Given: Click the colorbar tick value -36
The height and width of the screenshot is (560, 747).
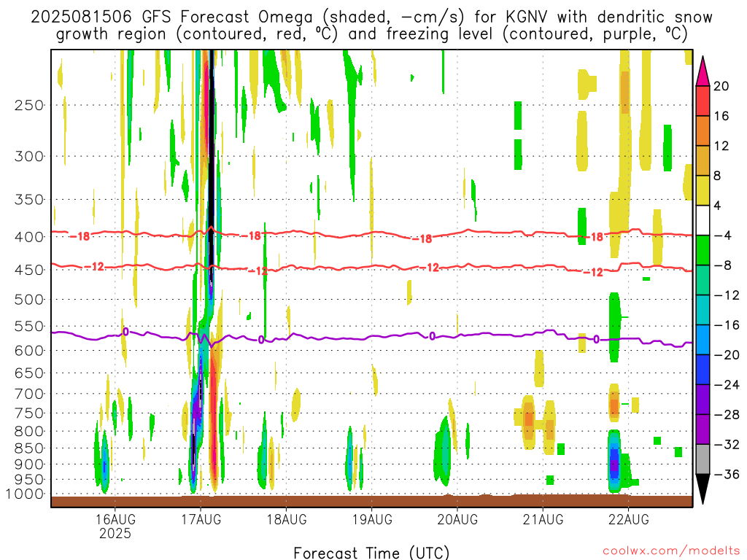Looking at the screenshot, I should [727, 474].
